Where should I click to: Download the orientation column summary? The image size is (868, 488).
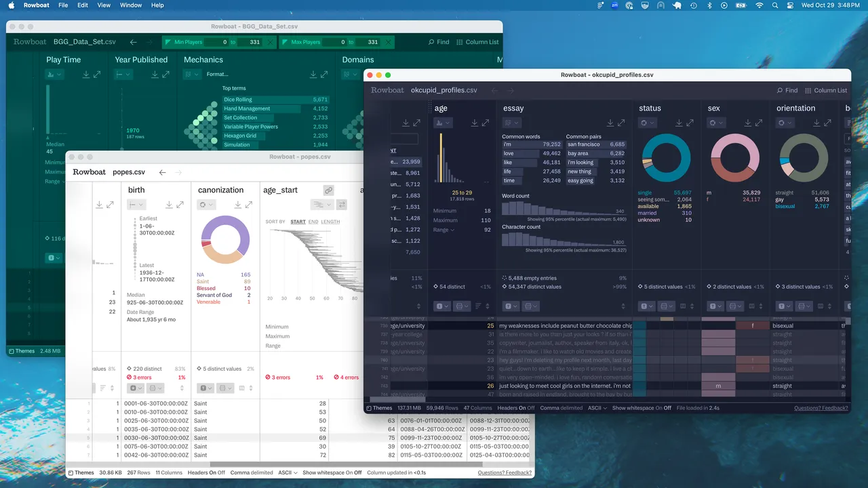(x=816, y=123)
